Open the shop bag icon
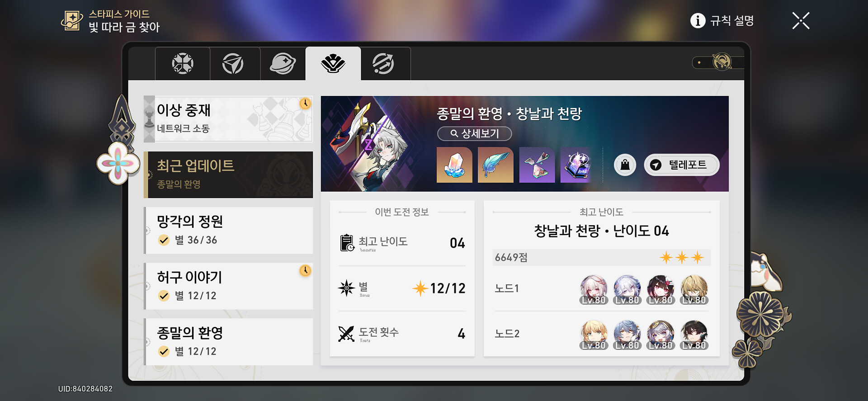Image resolution: width=868 pixels, height=401 pixels. (x=625, y=165)
